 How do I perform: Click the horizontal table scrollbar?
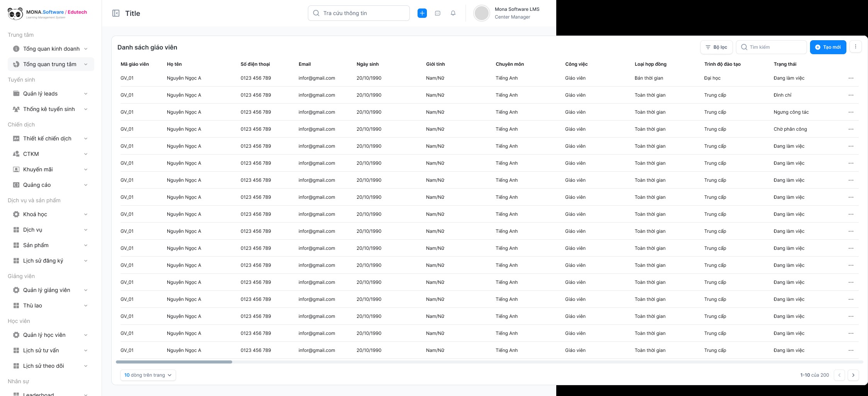tap(174, 362)
